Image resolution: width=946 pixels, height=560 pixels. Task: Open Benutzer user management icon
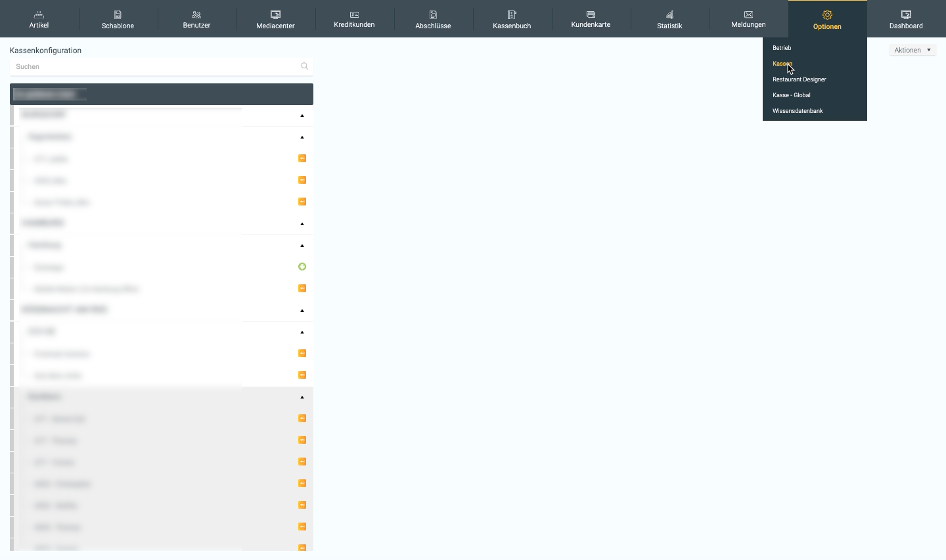pyautogui.click(x=196, y=14)
